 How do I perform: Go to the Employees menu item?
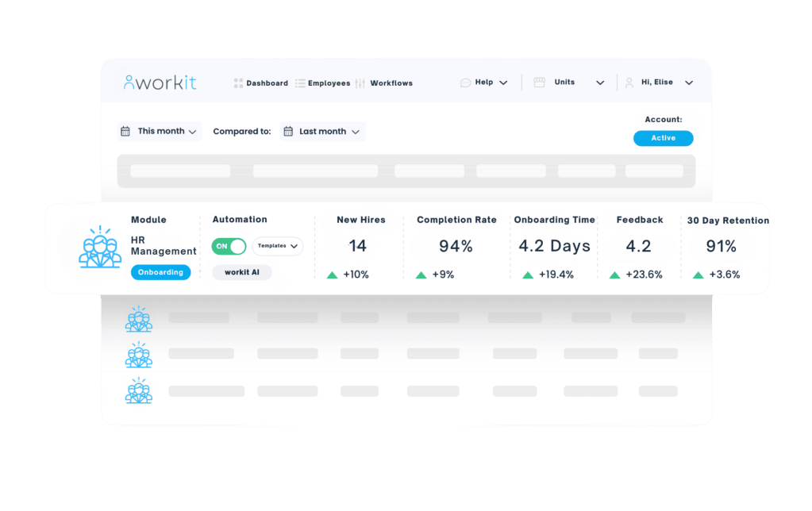point(329,83)
